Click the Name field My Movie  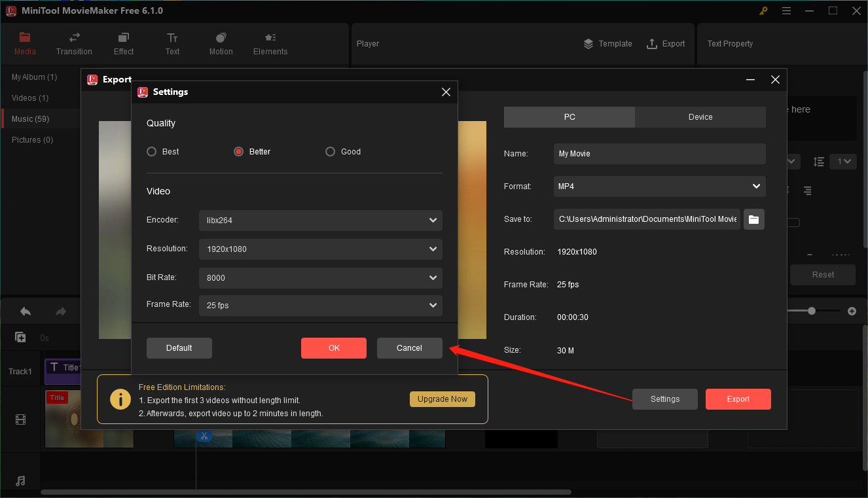point(660,154)
